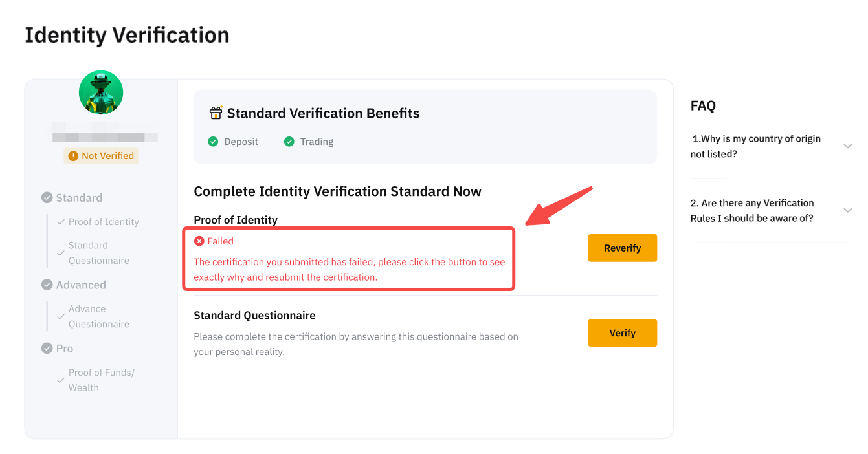Click the Pro level check icon
The image size is (868, 454).
pyautogui.click(x=47, y=348)
